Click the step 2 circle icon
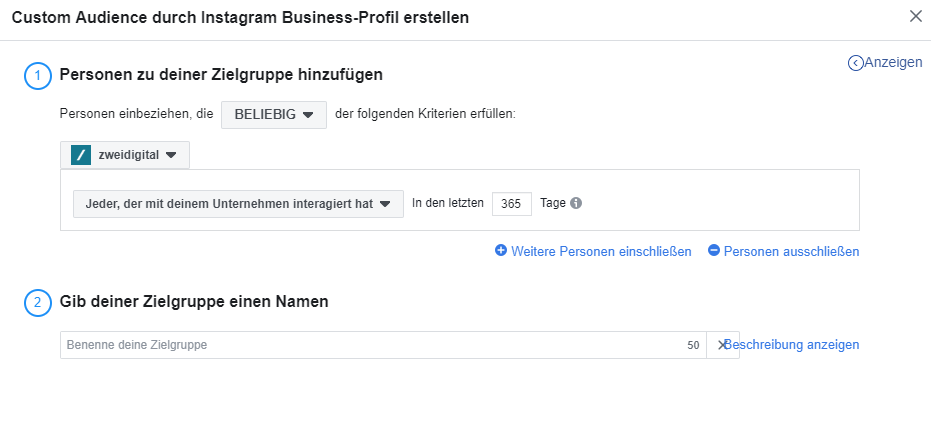Viewport: 931px width, 431px height. tap(37, 303)
